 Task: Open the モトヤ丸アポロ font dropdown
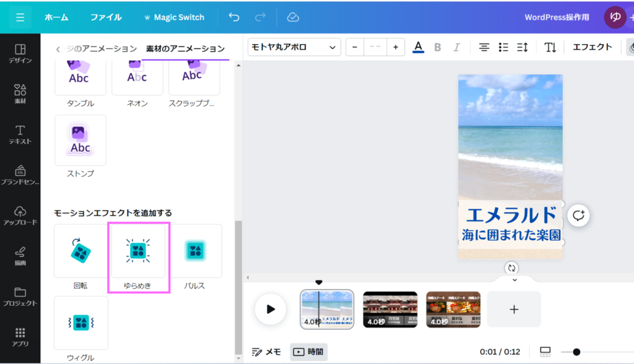[x=294, y=47]
